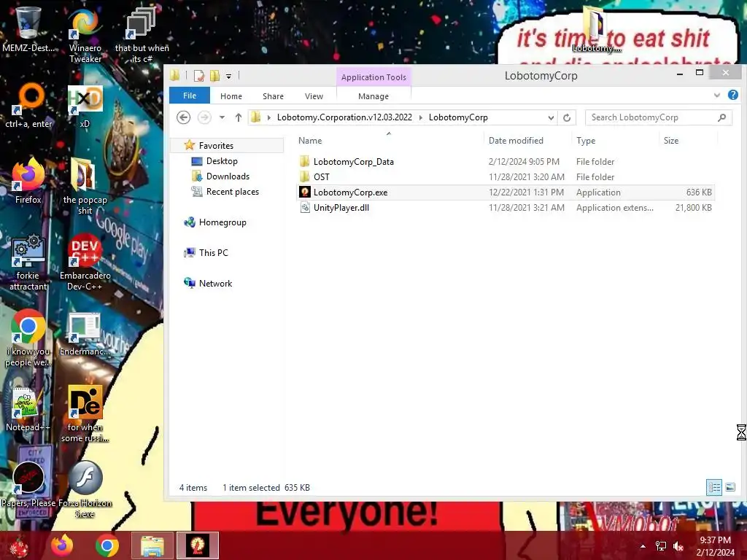Show hidden icons in the system tray
747x560 pixels.
643,546
